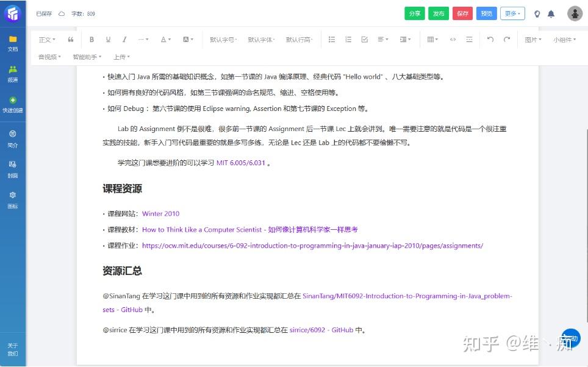Insert a checkbox task list
588x367 pixels.
pyautogui.click(x=365, y=40)
